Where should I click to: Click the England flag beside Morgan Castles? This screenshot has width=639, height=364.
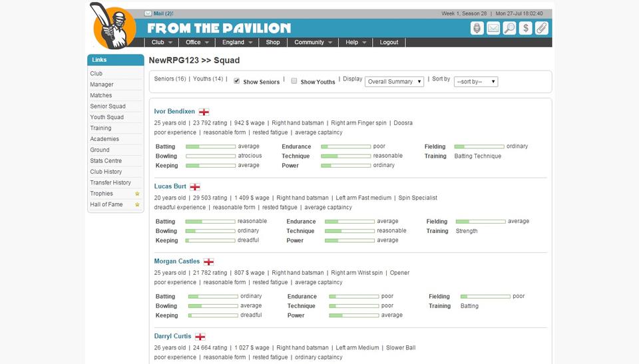click(x=208, y=262)
